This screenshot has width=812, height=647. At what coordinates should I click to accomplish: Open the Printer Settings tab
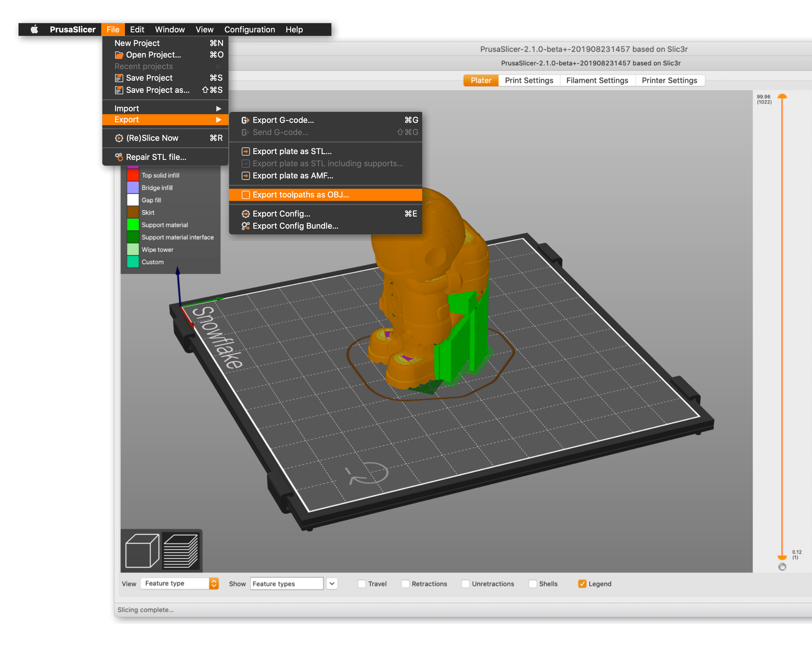(x=669, y=81)
